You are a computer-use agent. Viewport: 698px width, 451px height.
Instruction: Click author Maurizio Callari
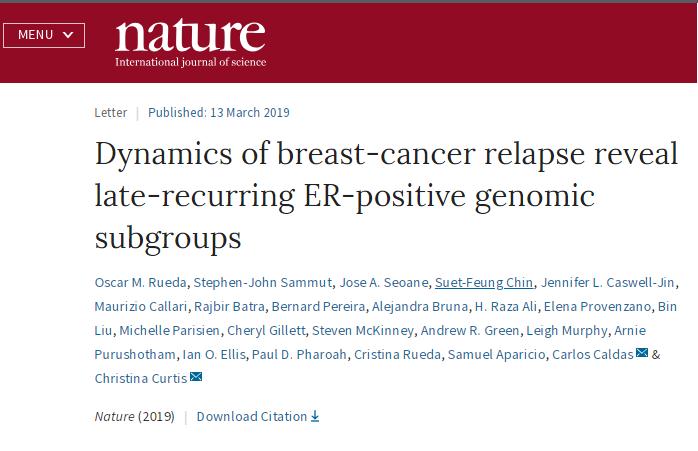click(x=141, y=306)
